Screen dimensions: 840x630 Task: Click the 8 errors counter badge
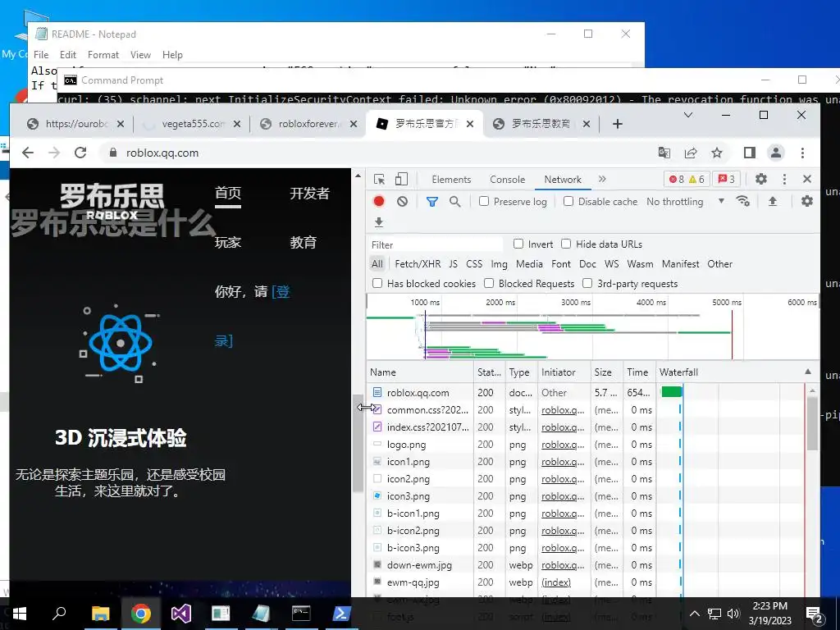[677, 179]
